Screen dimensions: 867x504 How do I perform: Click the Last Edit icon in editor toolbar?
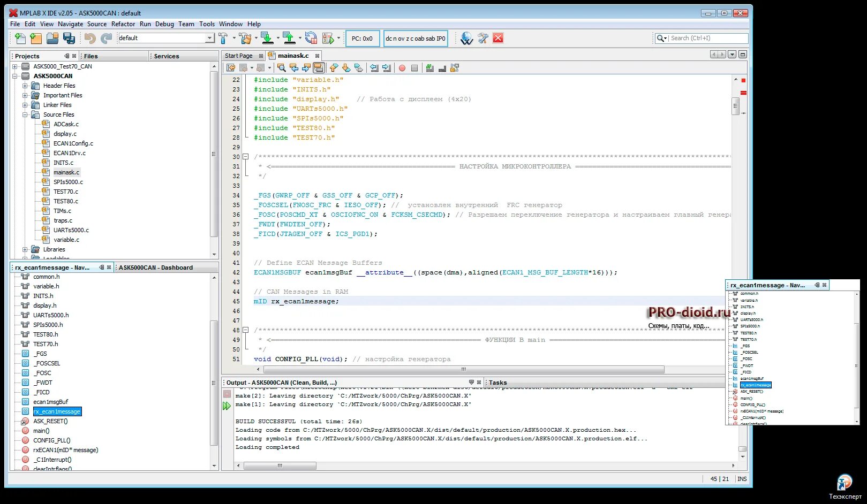pyautogui.click(x=231, y=68)
